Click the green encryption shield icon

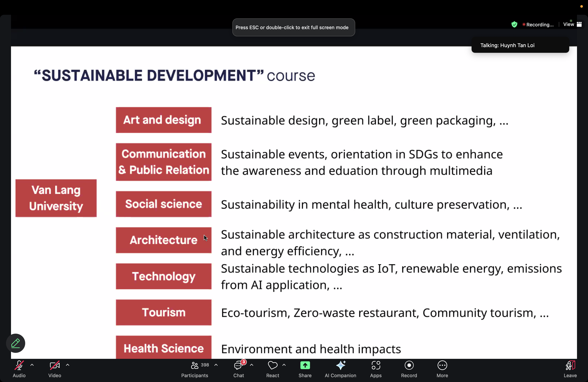[x=514, y=24]
